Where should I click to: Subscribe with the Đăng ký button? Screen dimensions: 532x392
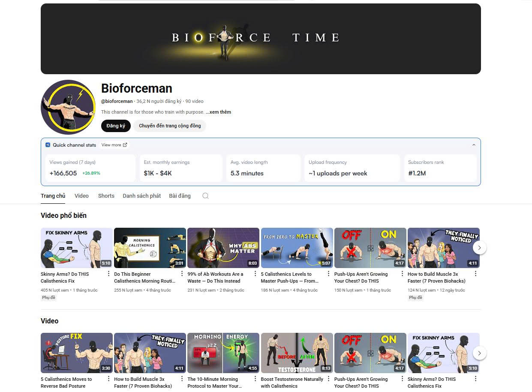coord(116,126)
